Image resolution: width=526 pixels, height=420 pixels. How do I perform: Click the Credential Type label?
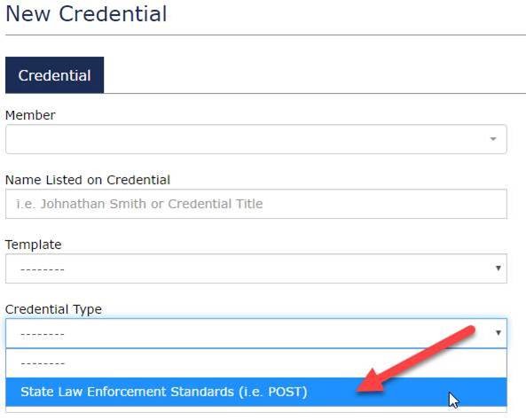[x=53, y=309]
